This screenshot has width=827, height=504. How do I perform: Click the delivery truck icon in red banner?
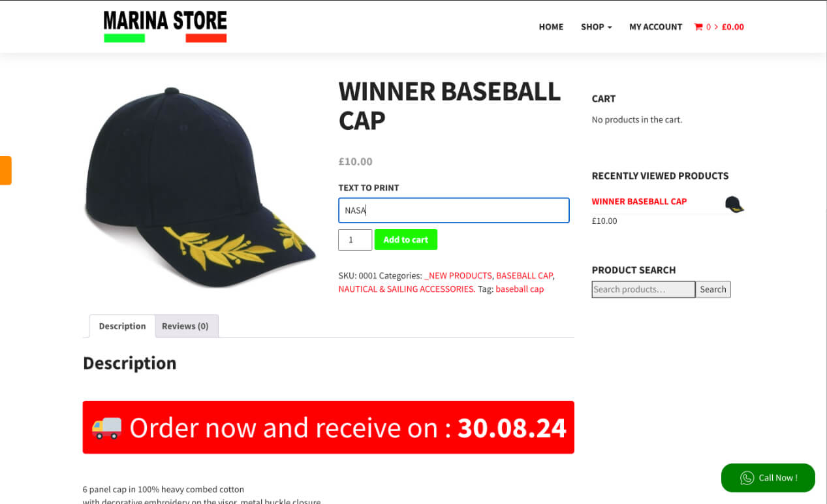(x=107, y=428)
